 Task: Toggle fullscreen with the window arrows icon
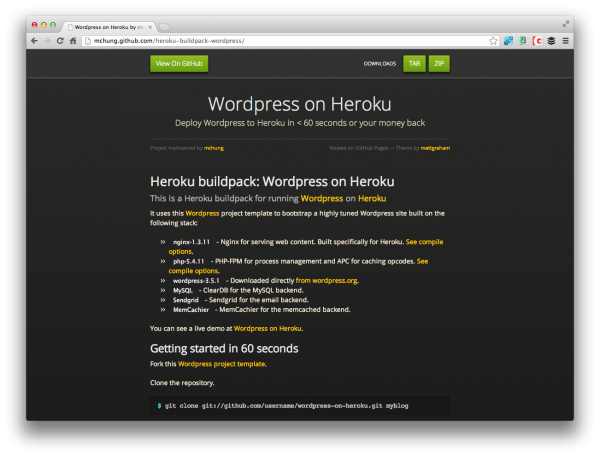(566, 24)
